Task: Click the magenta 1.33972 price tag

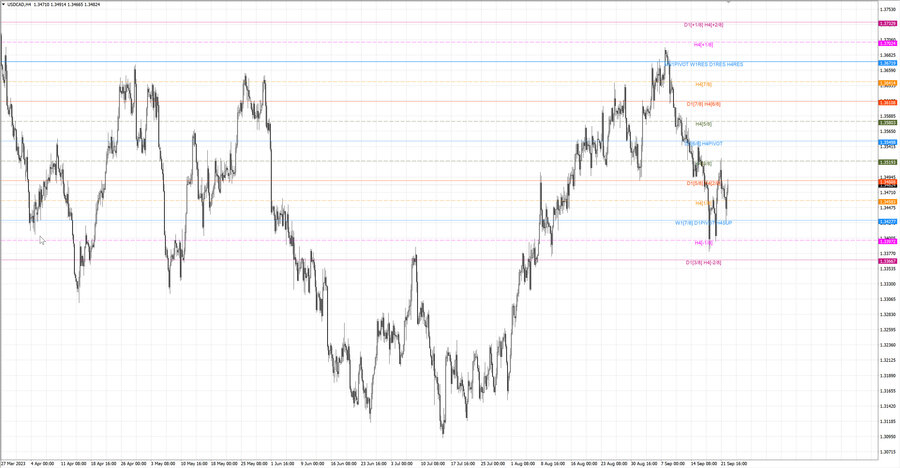Action: coord(887,242)
